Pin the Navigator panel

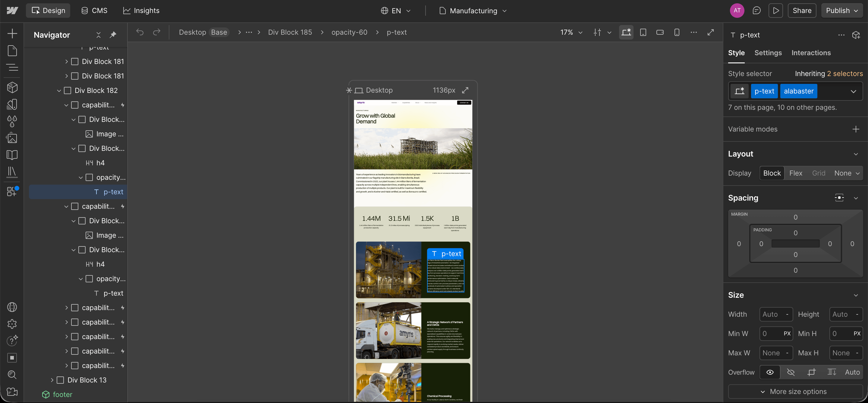pyautogui.click(x=113, y=34)
